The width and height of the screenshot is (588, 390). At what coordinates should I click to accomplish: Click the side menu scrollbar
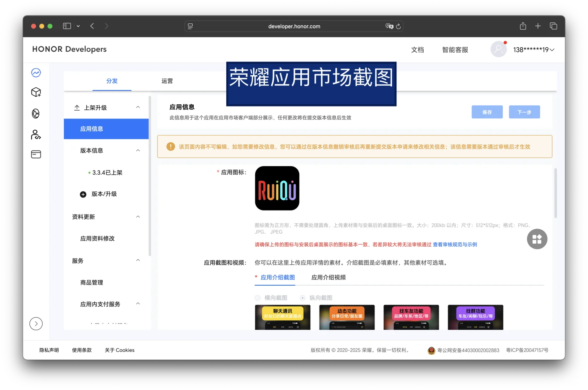coord(150,176)
